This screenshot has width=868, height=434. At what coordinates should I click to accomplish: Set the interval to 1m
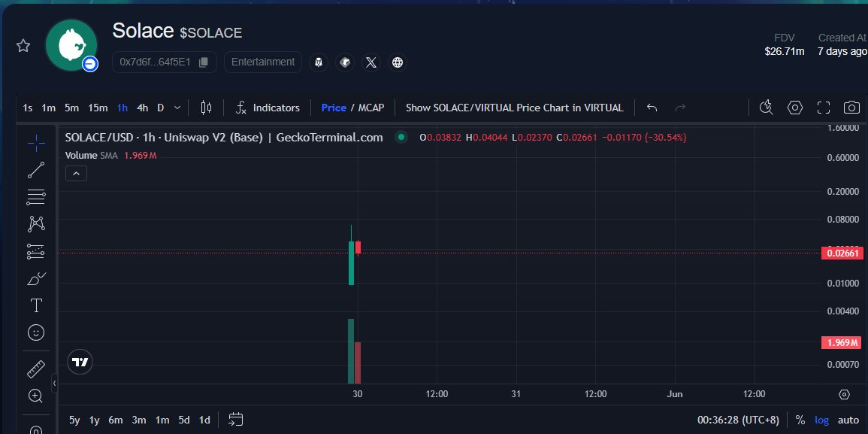pyautogui.click(x=49, y=108)
